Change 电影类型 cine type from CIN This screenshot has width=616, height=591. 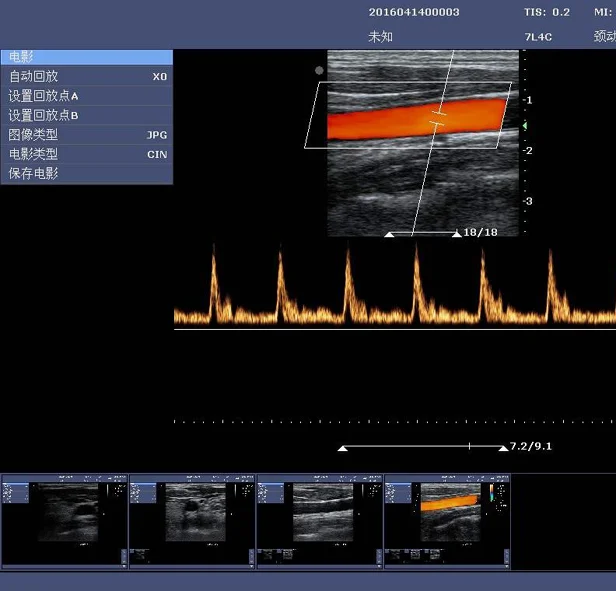coord(86,154)
